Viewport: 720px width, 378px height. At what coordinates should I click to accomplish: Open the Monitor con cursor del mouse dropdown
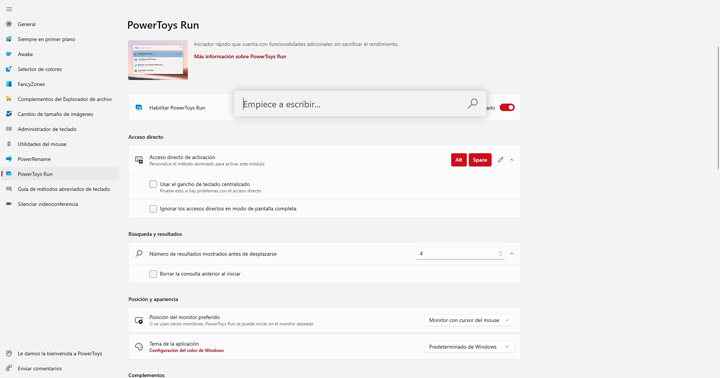469,320
